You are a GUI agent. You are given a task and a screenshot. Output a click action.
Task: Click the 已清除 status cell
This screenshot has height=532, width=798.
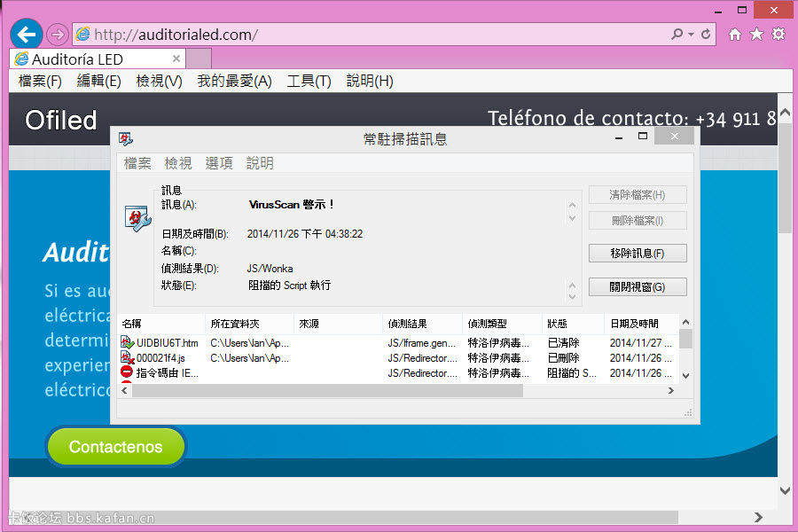(563, 342)
